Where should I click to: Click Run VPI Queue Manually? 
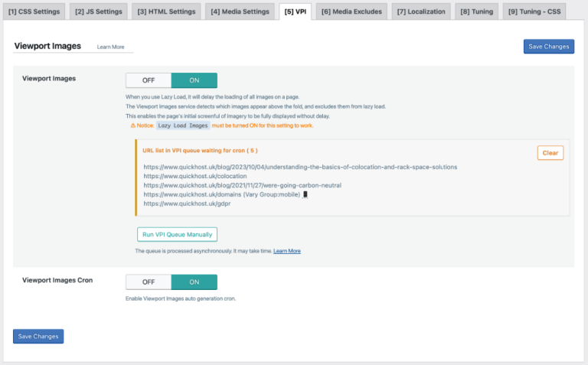coord(177,234)
